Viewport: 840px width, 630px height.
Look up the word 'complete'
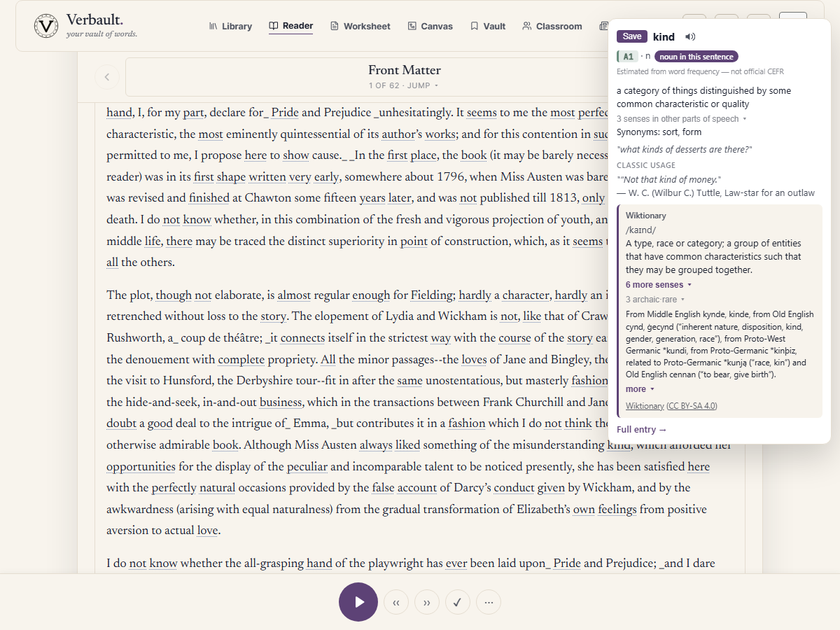[x=241, y=360]
